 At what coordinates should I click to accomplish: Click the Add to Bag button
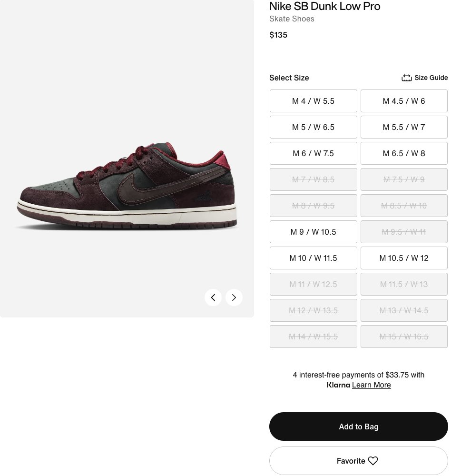click(358, 426)
